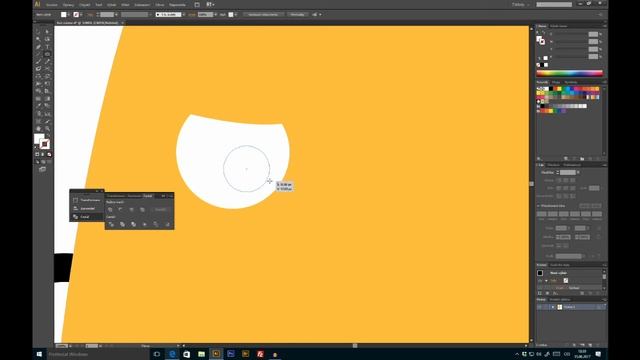Open the Object menu (third menu item)

pyautogui.click(x=84, y=5)
